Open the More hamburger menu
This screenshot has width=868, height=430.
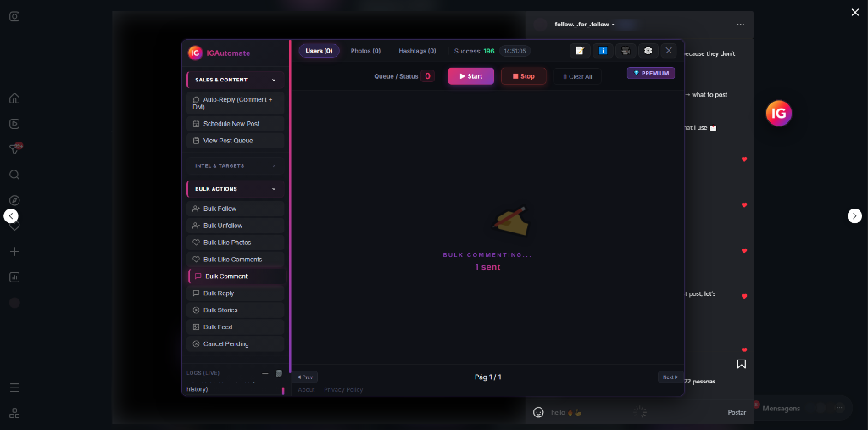click(x=15, y=388)
